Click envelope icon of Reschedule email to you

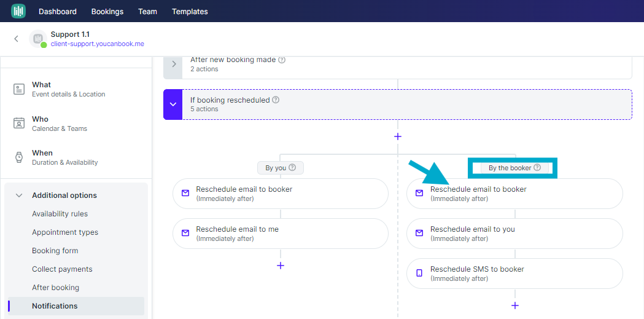[x=419, y=233]
